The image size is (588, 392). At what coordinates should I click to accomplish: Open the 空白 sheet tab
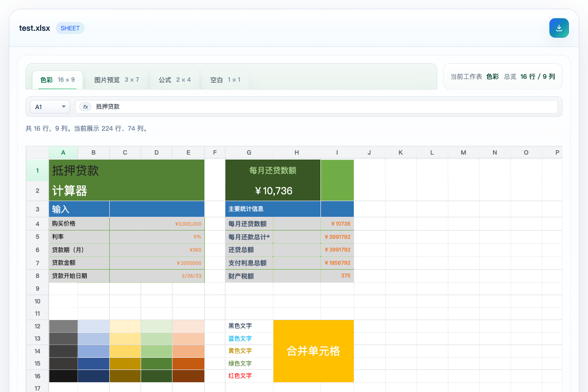tap(225, 80)
